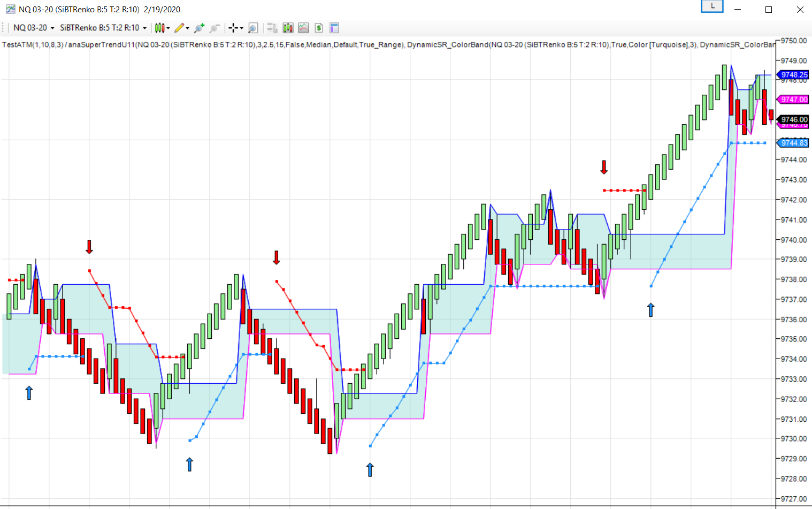This screenshot has height=509, width=812.
Task: Click the magenta 9747.00 price marker
Action: click(x=793, y=100)
